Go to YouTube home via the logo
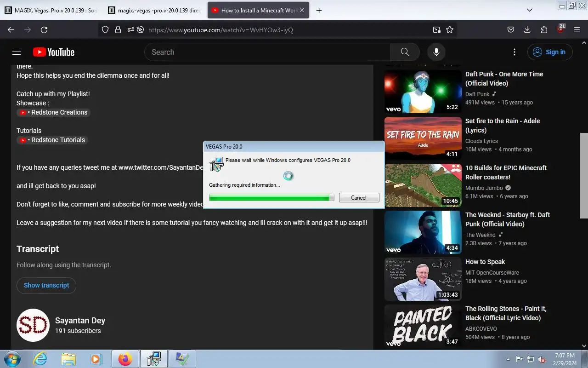The image size is (588, 368). [x=53, y=52]
